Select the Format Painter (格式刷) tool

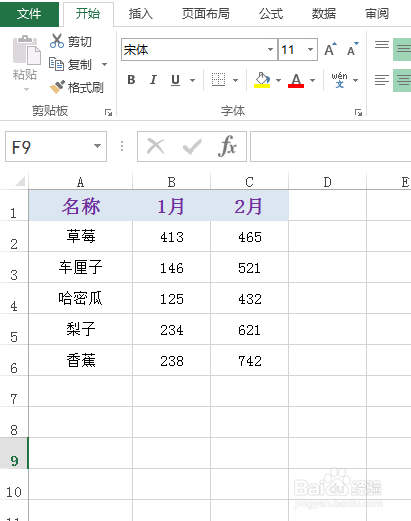pos(76,87)
